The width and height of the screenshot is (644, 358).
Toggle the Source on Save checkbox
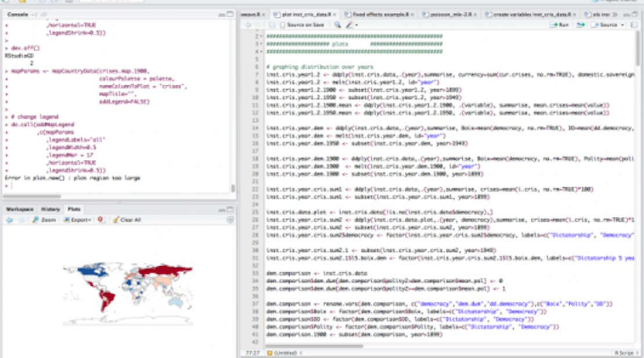click(x=282, y=25)
